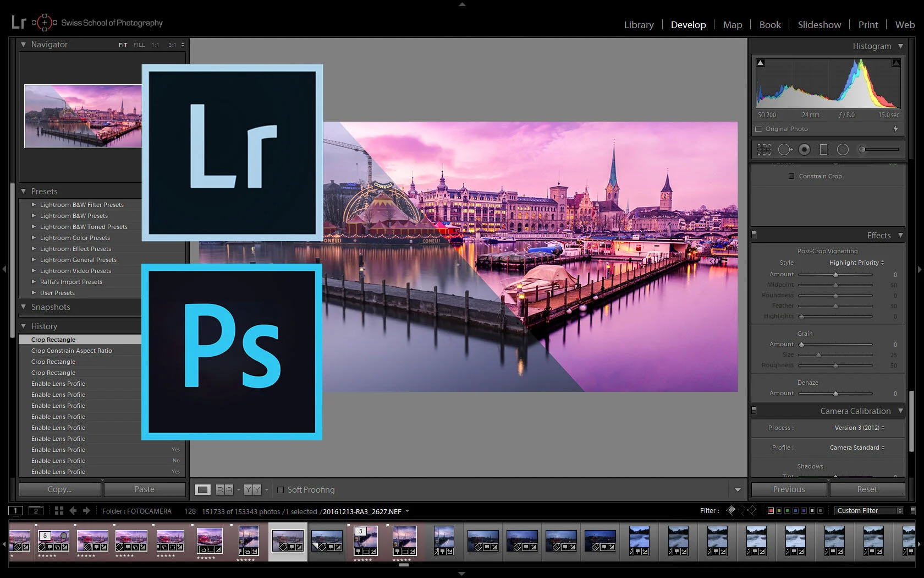Hide the right panel group arrow

coord(920,269)
